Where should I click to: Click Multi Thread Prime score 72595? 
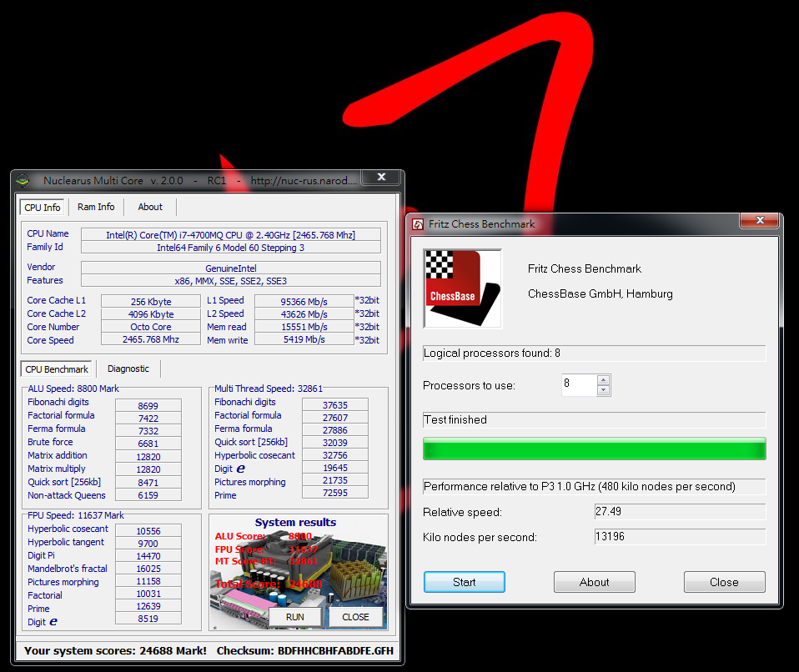(335, 493)
